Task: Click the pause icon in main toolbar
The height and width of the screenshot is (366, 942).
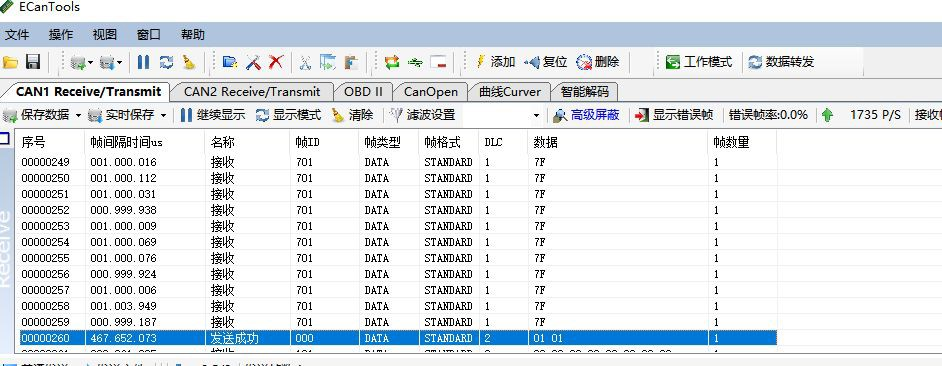Action: click(144, 61)
